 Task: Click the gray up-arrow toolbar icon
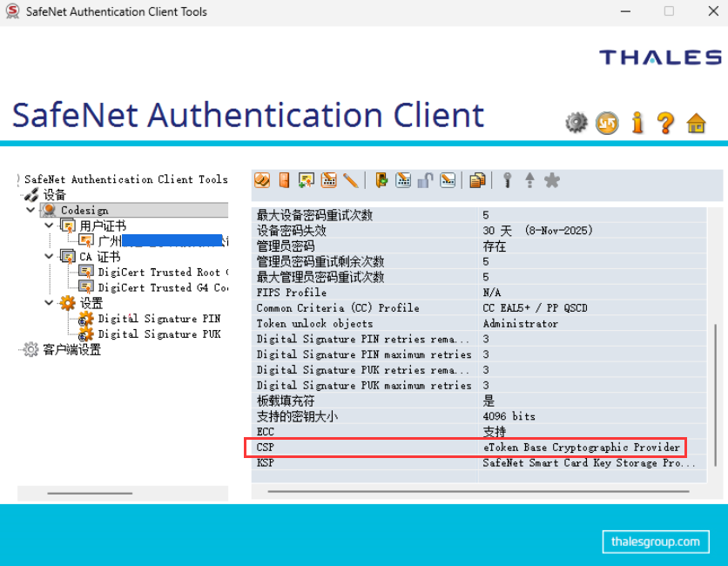pyautogui.click(x=529, y=180)
